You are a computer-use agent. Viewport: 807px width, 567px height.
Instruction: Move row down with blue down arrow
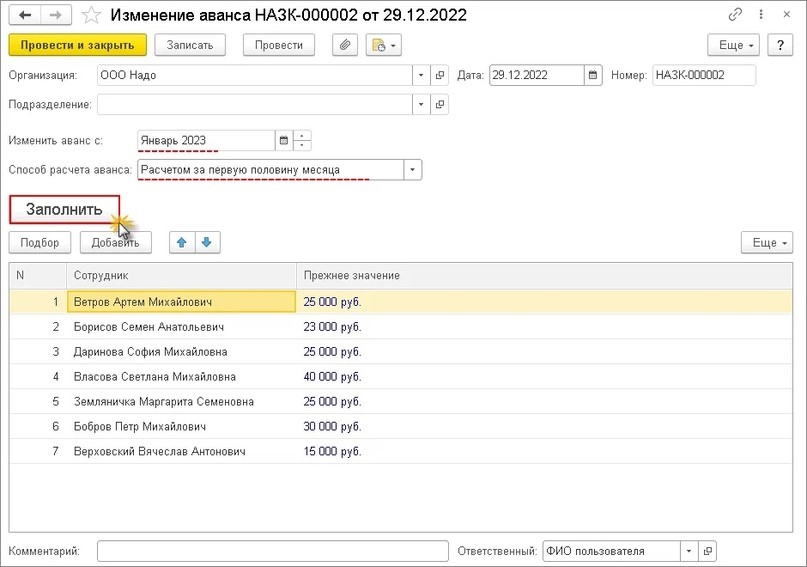pyautogui.click(x=207, y=242)
